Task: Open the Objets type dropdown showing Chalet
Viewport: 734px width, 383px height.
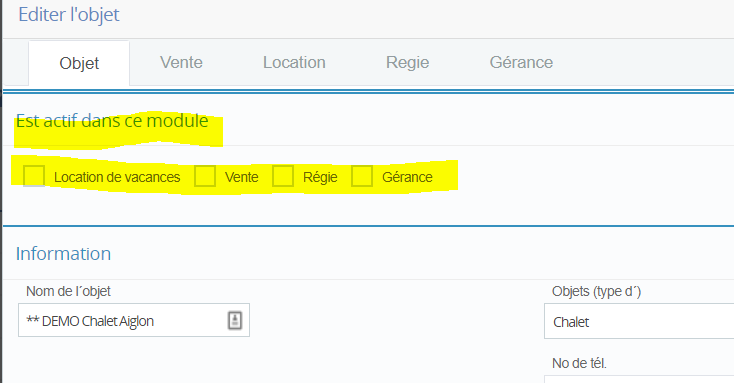Action: coord(639,321)
